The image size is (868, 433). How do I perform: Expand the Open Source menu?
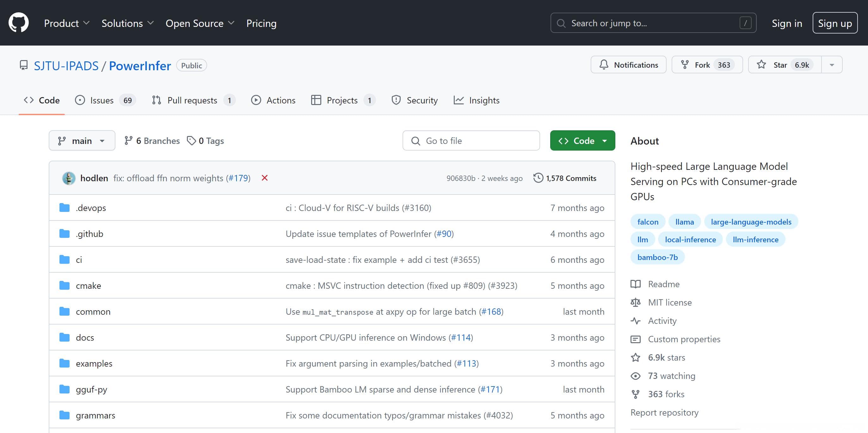[200, 23]
